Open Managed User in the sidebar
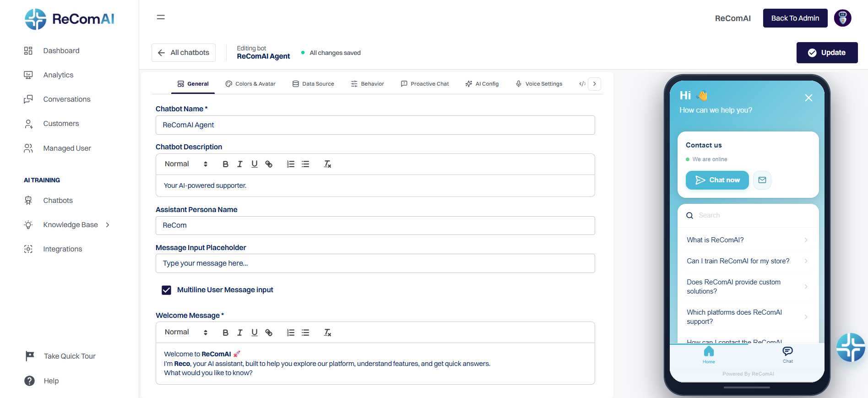Viewport: 868px width, 398px height. point(58,148)
